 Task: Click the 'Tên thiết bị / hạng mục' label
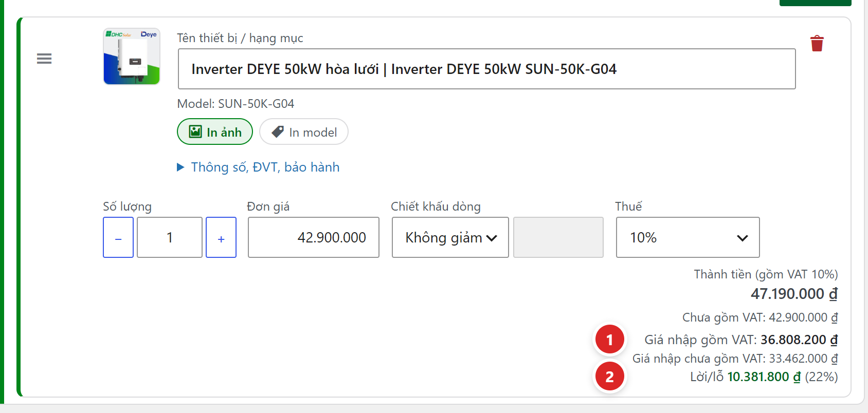tap(240, 38)
